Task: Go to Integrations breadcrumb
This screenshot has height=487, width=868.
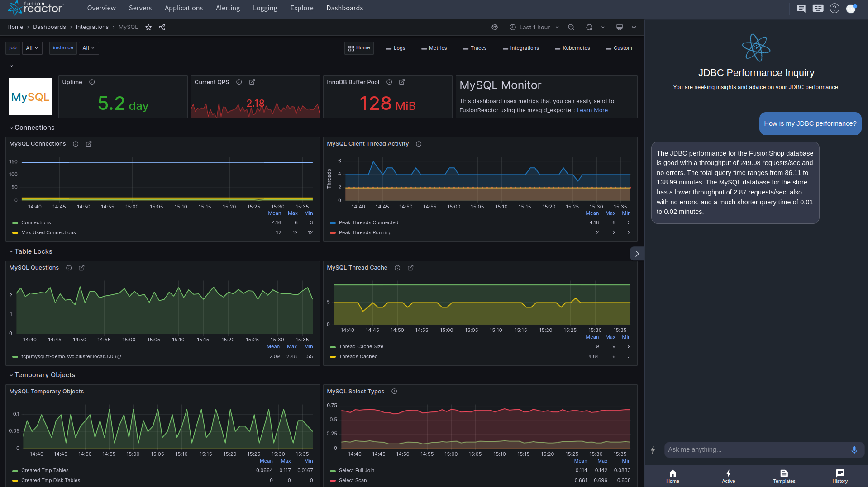Action: click(x=92, y=27)
